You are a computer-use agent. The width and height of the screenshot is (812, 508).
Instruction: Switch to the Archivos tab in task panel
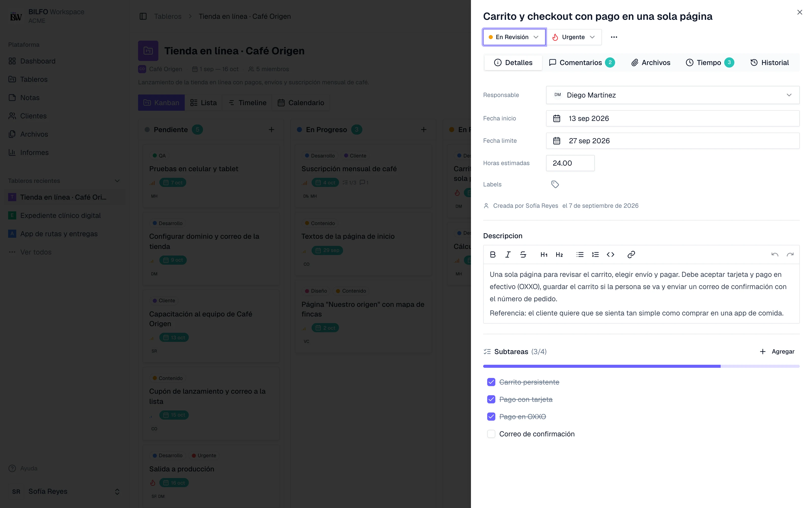coord(651,62)
